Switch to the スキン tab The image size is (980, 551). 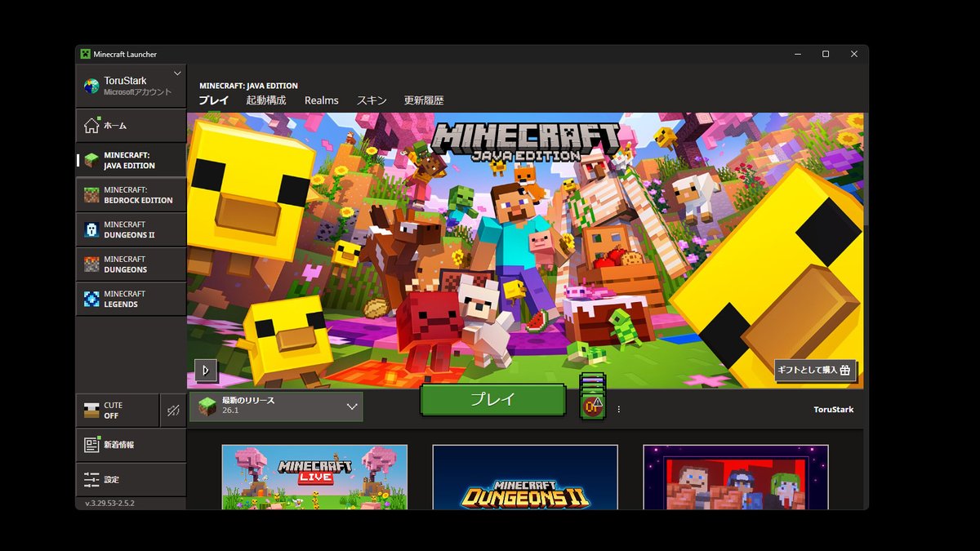pos(372,100)
